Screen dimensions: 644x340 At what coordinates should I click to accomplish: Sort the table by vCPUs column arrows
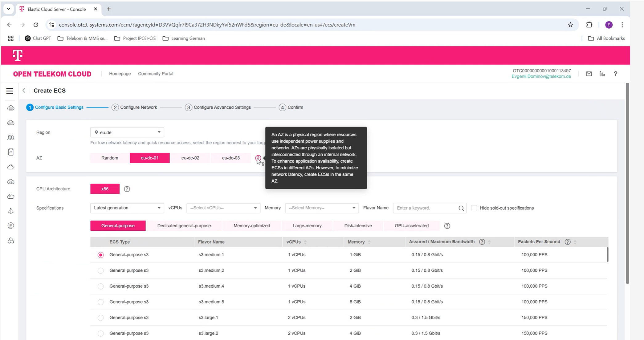(305, 242)
